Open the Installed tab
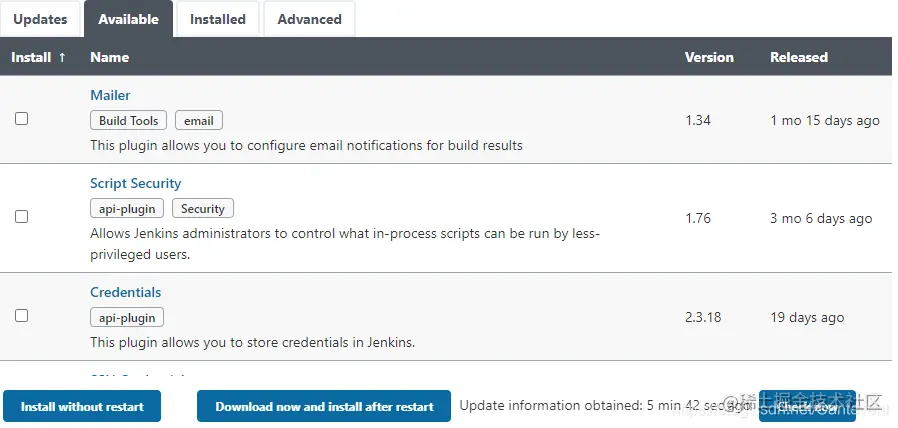This screenshot has width=898, height=428. [218, 19]
